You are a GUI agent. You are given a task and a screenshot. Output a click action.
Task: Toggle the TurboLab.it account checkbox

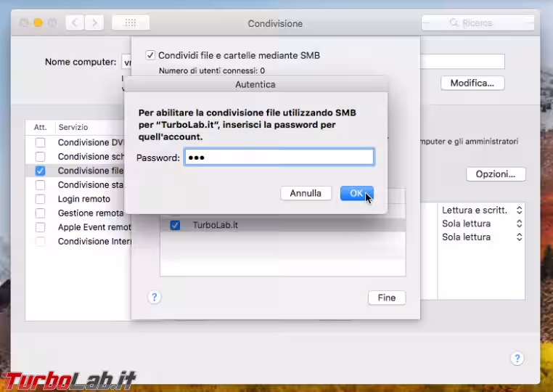[176, 225]
